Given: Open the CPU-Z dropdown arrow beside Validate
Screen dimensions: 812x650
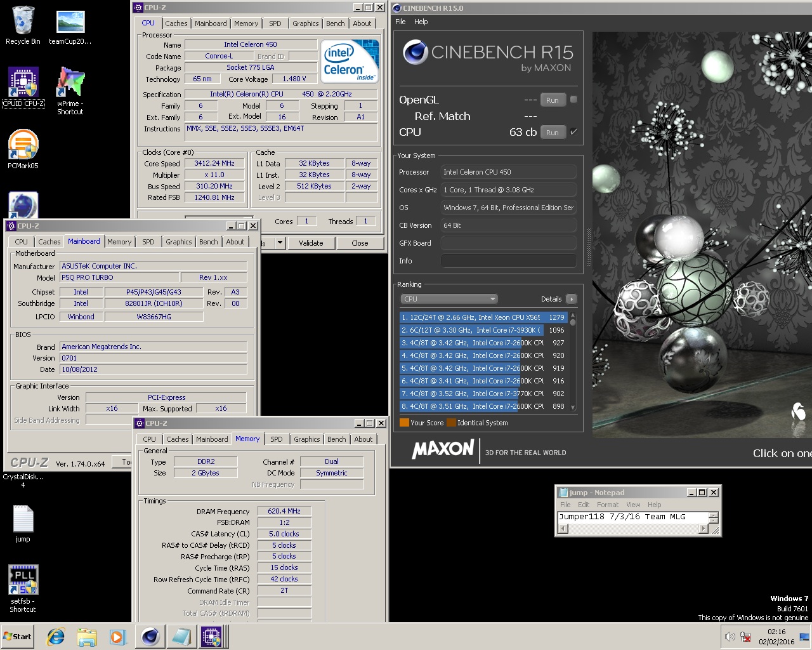Looking at the screenshot, I should (x=280, y=242).
